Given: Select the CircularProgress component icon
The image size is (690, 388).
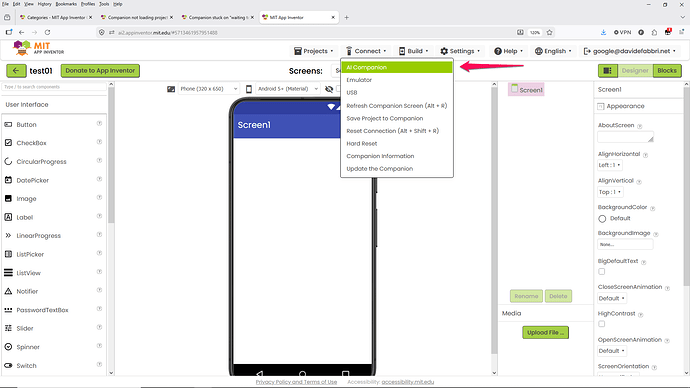Looking at the screenshot, I should click(8, 161).
